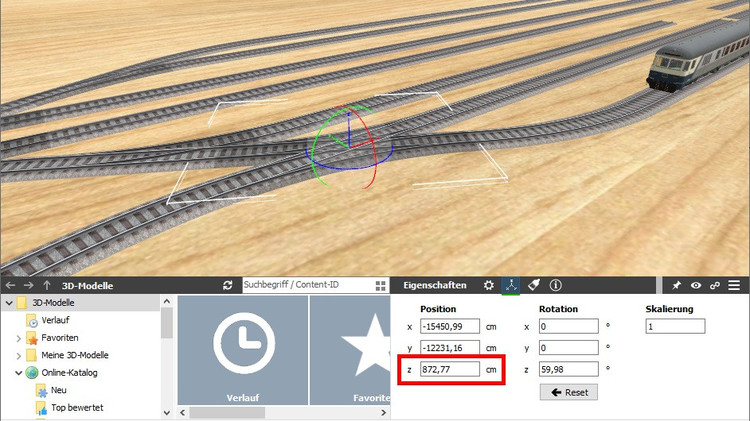This screenshot has height=421, width=750.
Task: Click the left arrow of tile scrollbar
Action: [182, 412]
